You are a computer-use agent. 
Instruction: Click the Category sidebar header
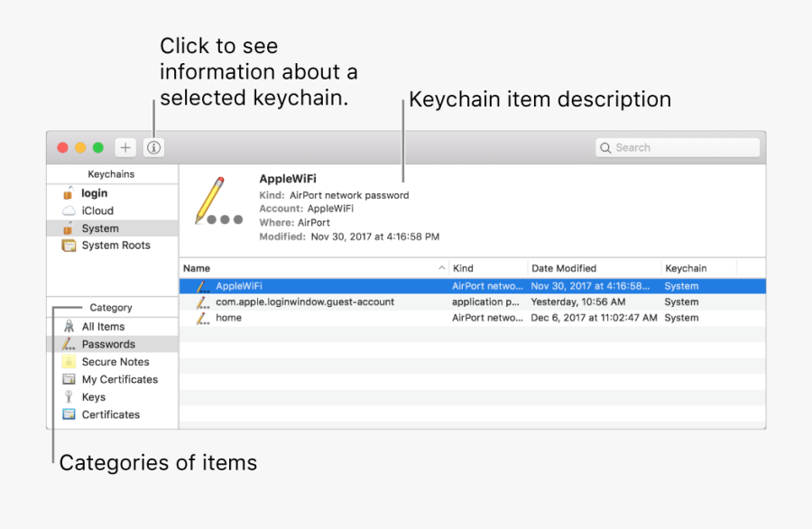click(x=111, y=308)
